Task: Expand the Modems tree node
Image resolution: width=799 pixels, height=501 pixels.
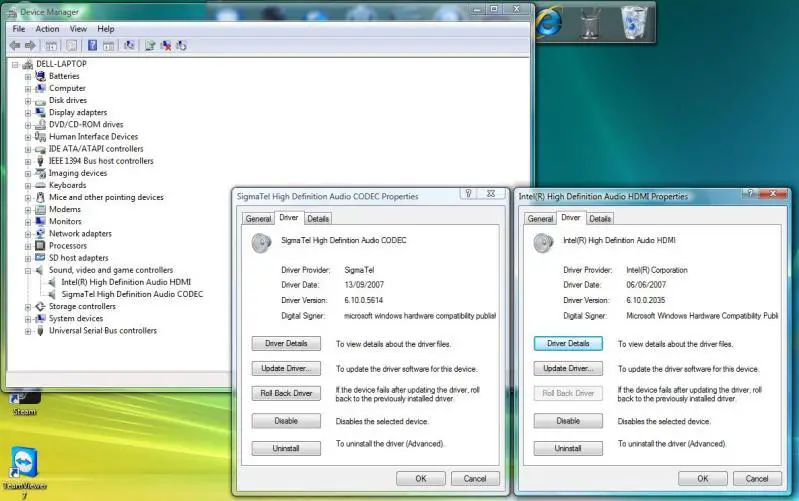Action: (28, 210)
